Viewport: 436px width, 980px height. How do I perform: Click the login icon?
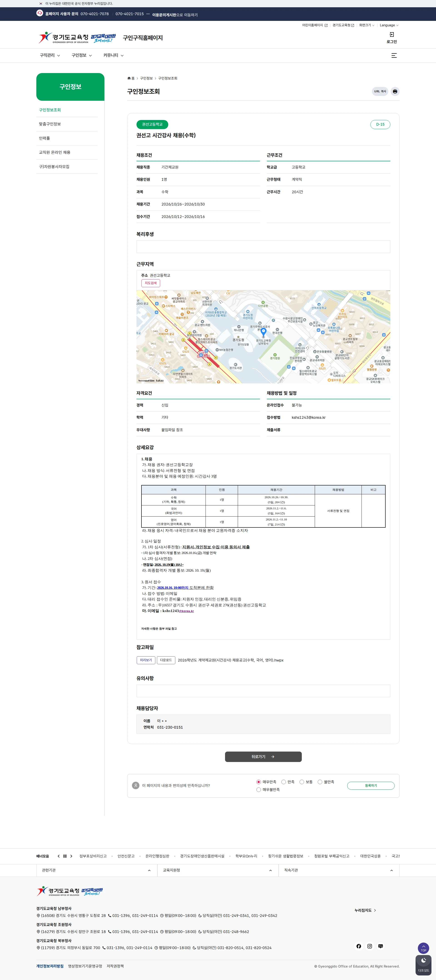[391, 35]
